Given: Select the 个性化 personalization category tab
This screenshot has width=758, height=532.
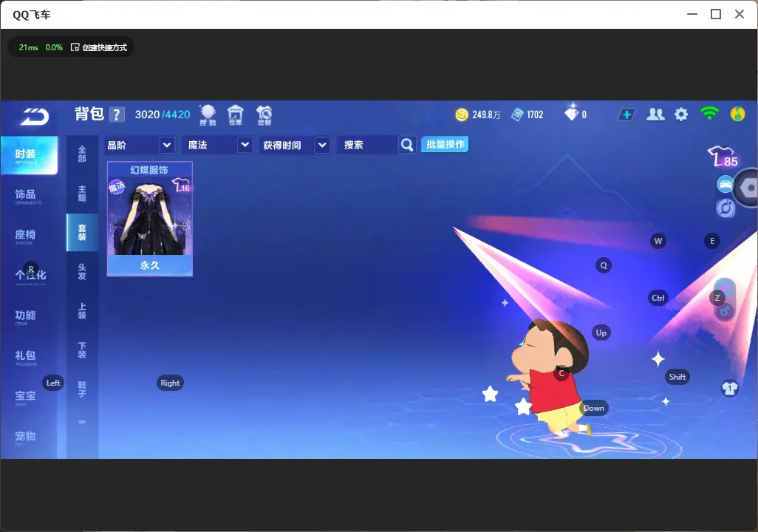Looking at the screenshot, I should (29, 276).
